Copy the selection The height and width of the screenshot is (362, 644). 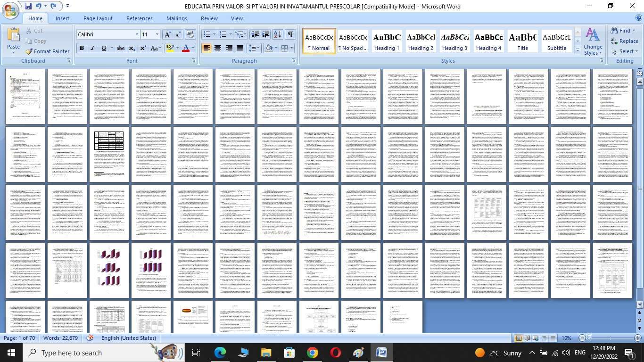coord(36,41)
